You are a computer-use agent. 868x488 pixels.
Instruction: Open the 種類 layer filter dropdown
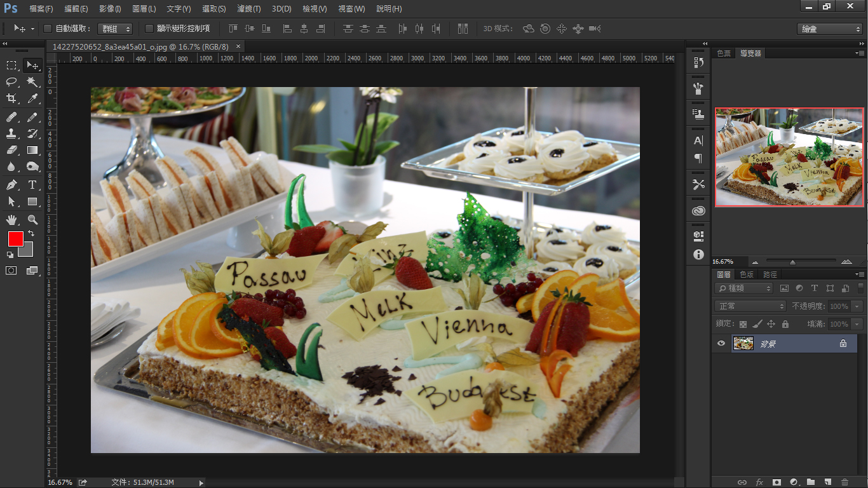pyautogui.click(x=743, y=288)
